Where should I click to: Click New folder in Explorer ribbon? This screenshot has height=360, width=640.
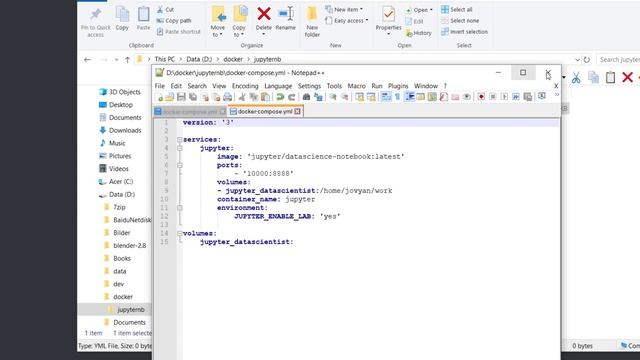click(312, 21)
